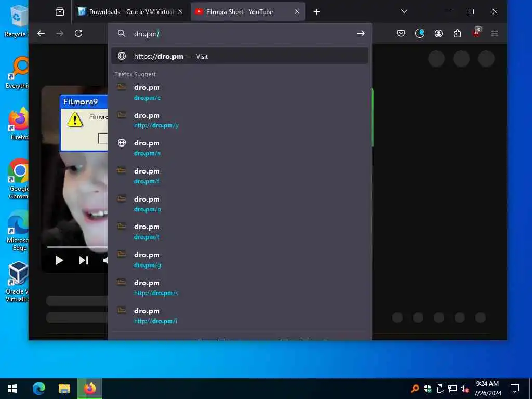Switch to the Downloads – Oracle VM VirtualBox tab
This screenshot has width=532, height=399.
[130, 12]
